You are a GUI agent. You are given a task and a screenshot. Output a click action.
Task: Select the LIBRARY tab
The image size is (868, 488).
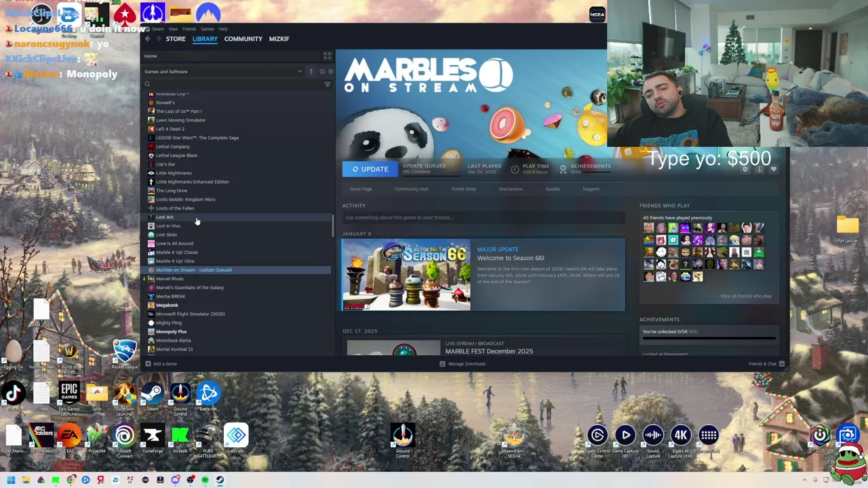205,39
